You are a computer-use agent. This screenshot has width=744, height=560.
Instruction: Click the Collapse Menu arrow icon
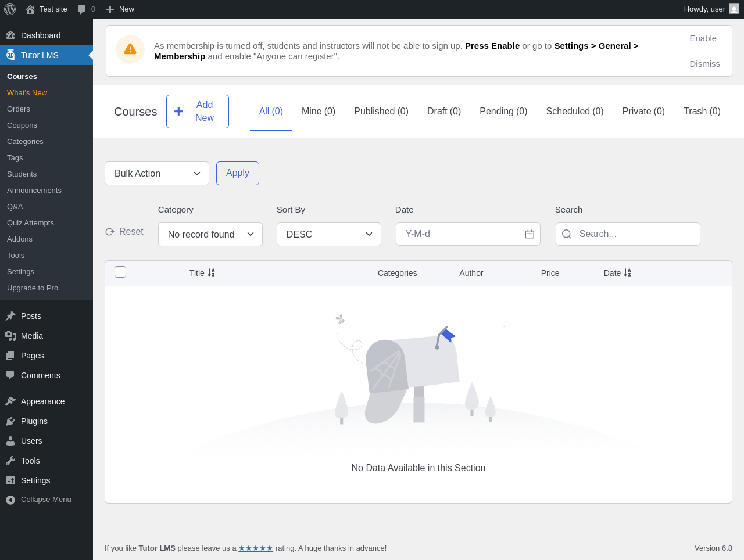click(10, 500)
